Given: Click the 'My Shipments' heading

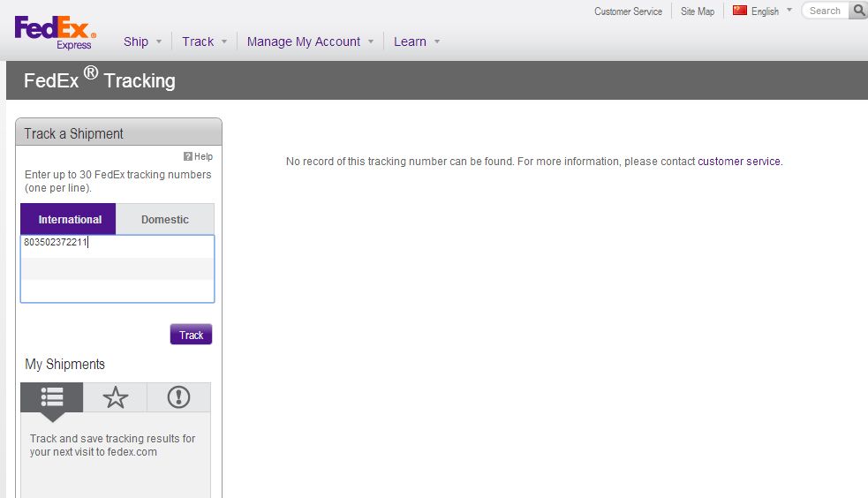Looking at the screenshot, I should 64,364.
